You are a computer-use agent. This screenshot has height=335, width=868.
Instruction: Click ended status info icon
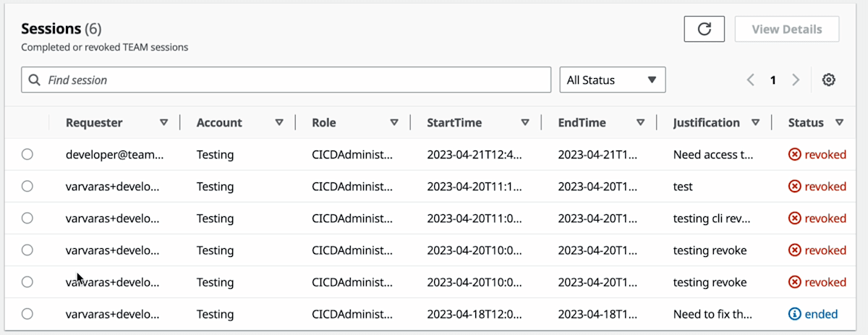point(795,314)
